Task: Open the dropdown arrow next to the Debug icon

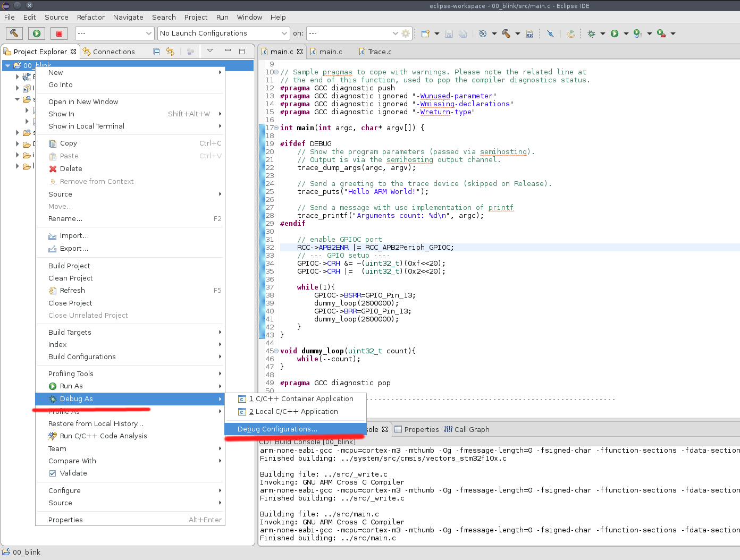Action: 602,33
